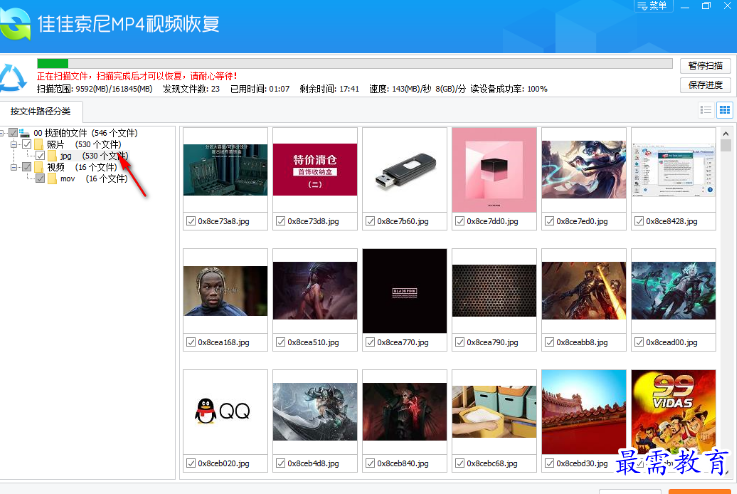Uncheck file 0x8ceb840.jpg
This screenshot has width=737, height=494.
[370, 463]
